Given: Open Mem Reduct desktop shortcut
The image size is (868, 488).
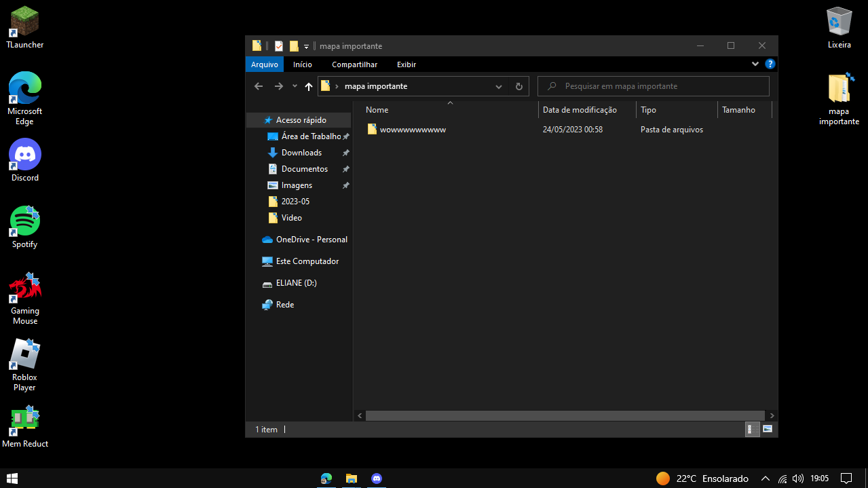Looking at the screenshot, I should click(x=25, y=427).
